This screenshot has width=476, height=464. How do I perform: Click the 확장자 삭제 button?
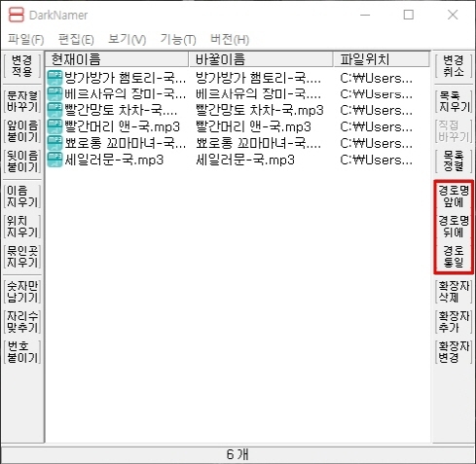(x=454, y=292)
